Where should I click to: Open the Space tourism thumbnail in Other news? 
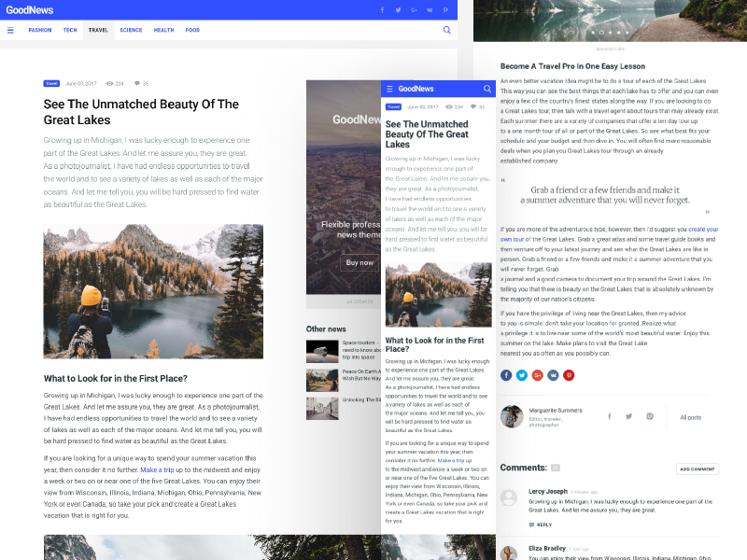pos(322,352)
